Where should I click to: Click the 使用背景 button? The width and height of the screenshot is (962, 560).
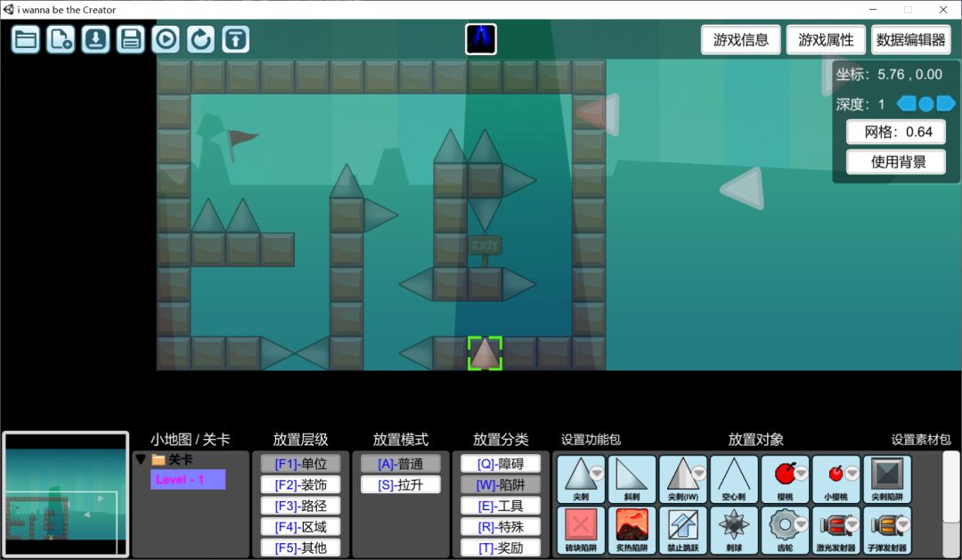coord(895,162)
